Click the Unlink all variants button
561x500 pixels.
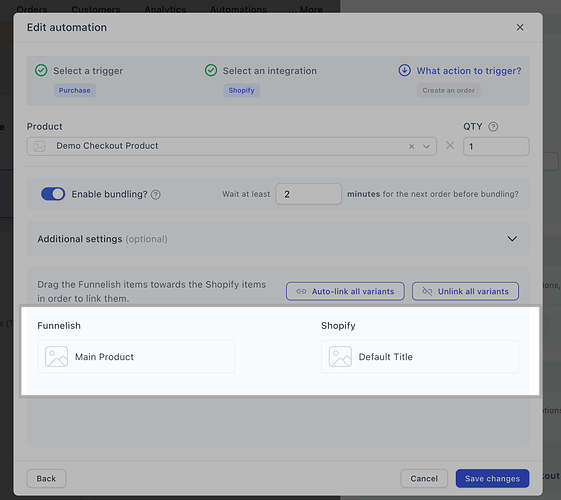pos(465,291)
